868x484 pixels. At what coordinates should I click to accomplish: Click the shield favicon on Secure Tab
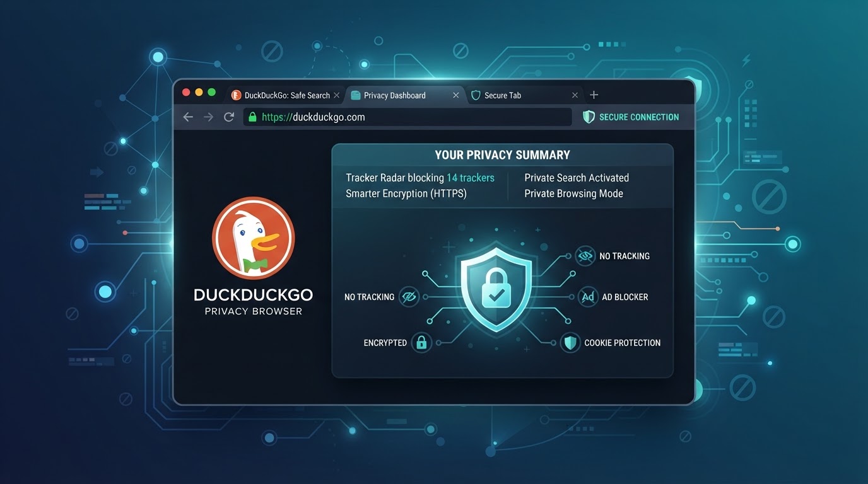pyautogui.click(x=476, y=95)
